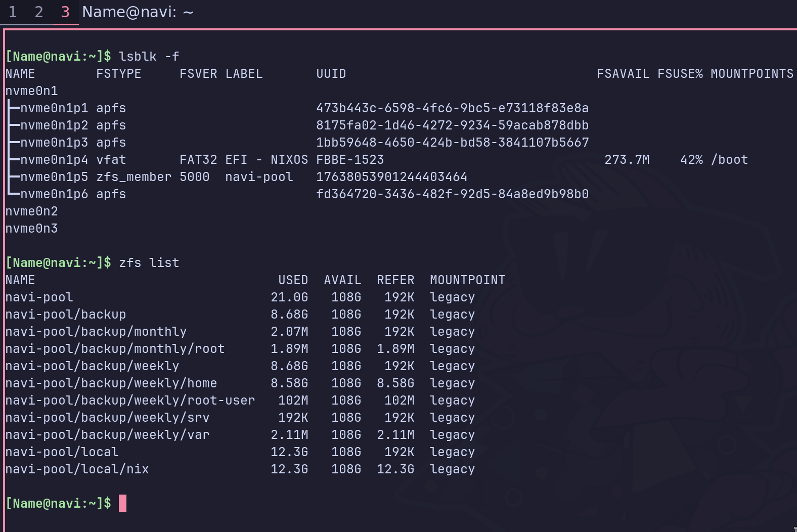The width and height of the screenshot is (797, 532).
Task: Click the navi-pool/backup/monthly/root dataset name
Action: 115,349
